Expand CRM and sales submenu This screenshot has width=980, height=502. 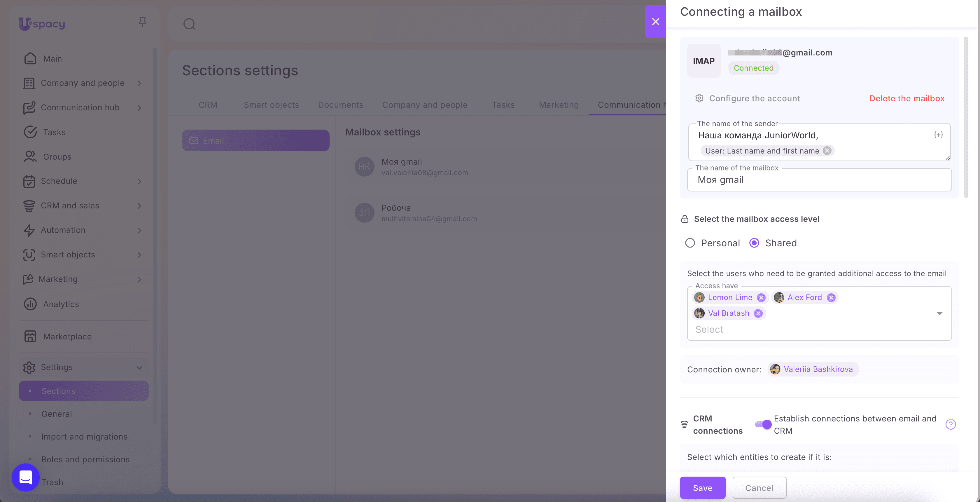[x=140, y=206]
